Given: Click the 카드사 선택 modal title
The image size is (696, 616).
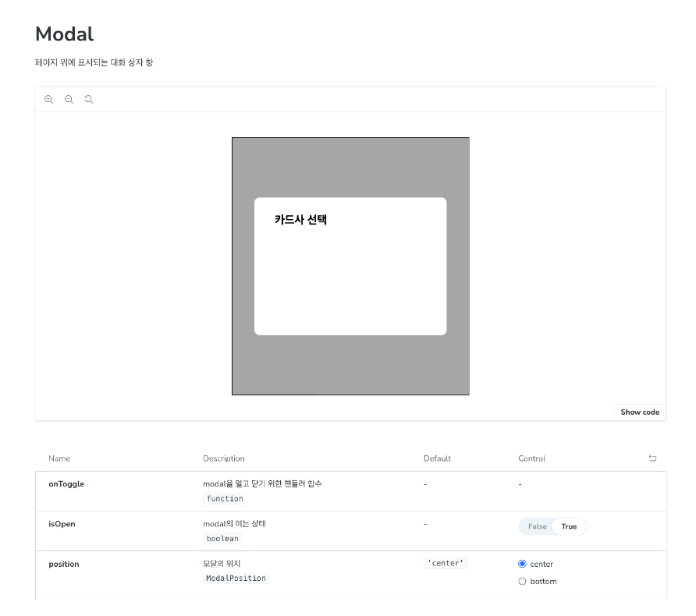Looking at the screenshot, I should 300,220.
